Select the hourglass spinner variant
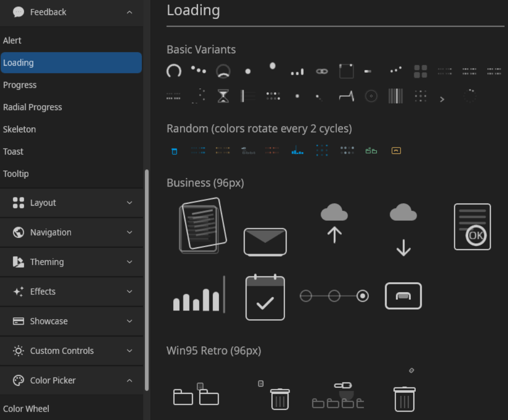Viewport: 508px width, 420px height. pyautogui.click(x=223, y=96)
